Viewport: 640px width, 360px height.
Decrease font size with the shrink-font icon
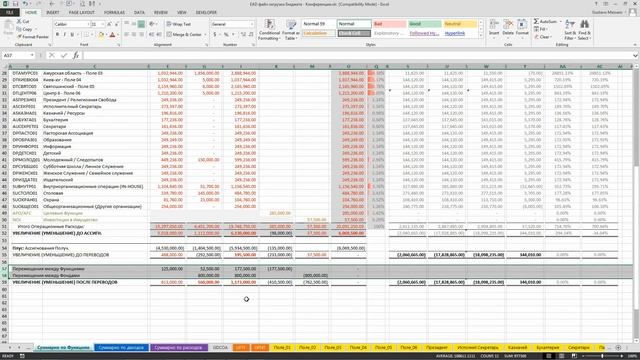point(117,24)
